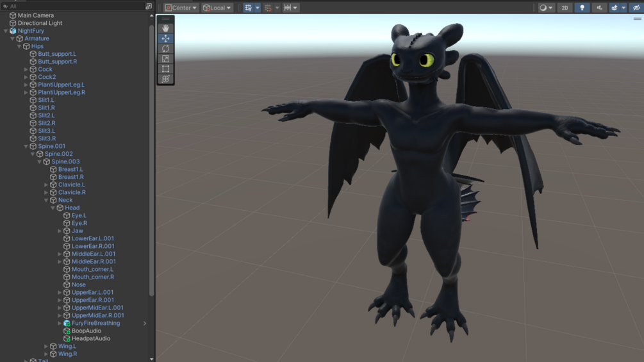The width and height of the screenshot is (644, 362).
Task: Expand Wing.R bone
Action: click(46, 354)
